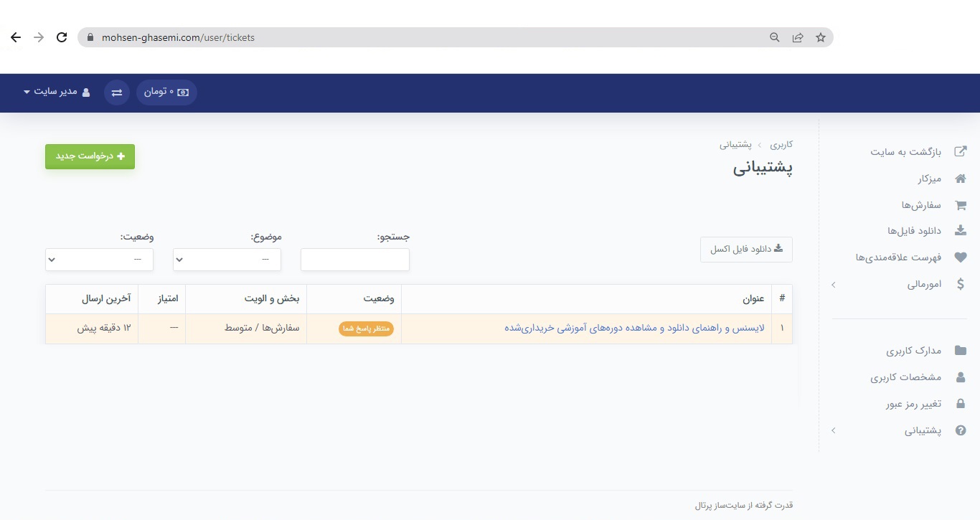The image size is (980, 520).
Task: Bookmark this page with the star icon
Action: (821, 37)
